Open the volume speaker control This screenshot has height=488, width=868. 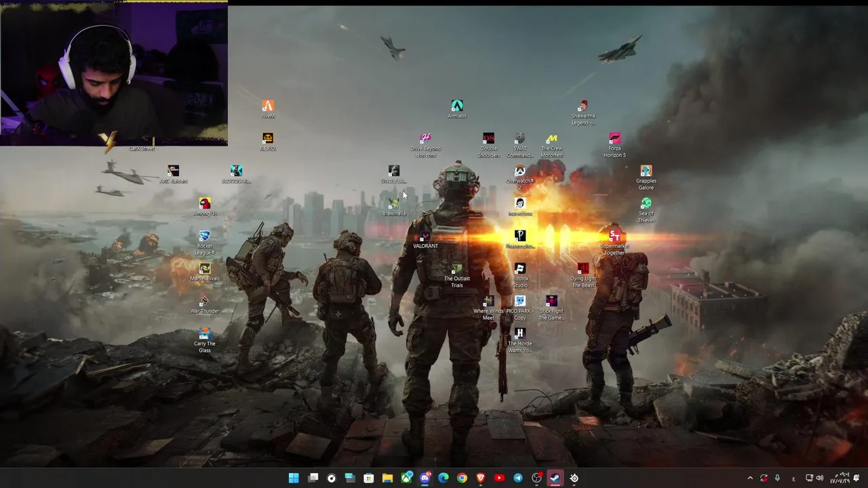[x=820, y=479]
